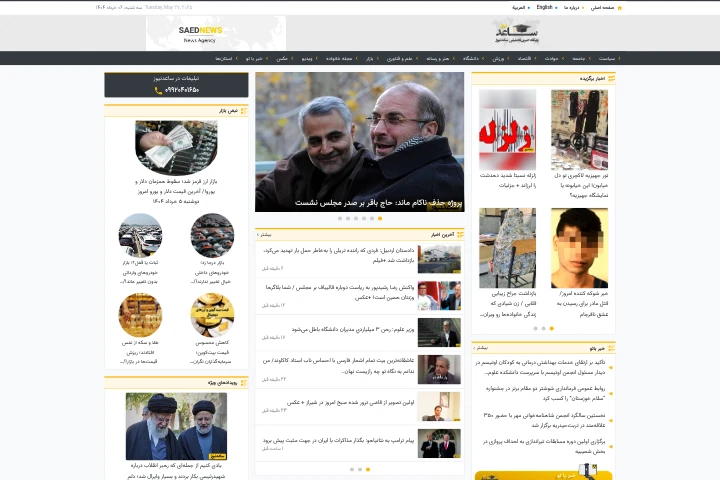Open the dollar banknotes market image
The height and width of the screenshot is (480, 720).
pyautogui.click(x=176, y=148)
